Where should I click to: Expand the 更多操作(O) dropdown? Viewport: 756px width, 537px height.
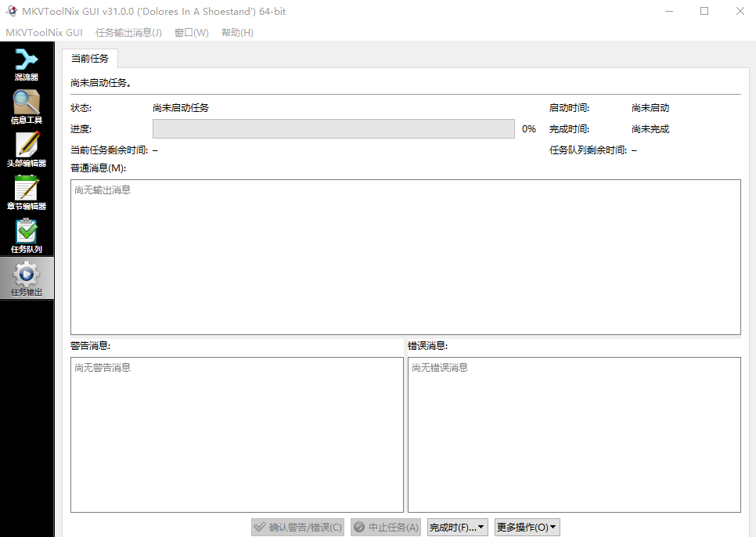pos(527,527)
